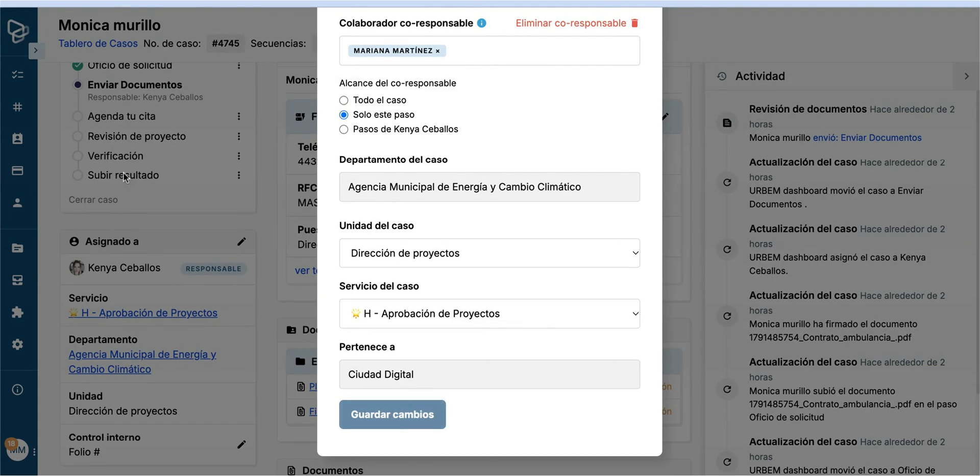Click info icon beside Colaborador co-responsable
980x476 pixels.
481,23
